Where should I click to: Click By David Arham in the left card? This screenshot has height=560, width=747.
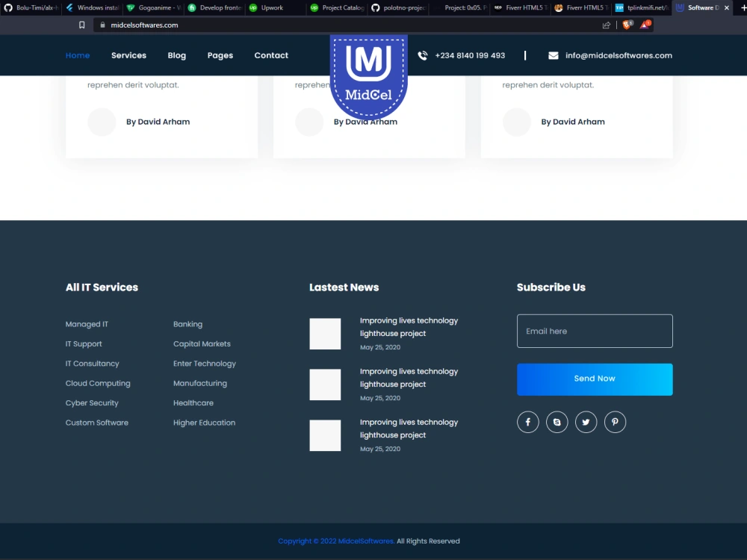pos(158,122)
